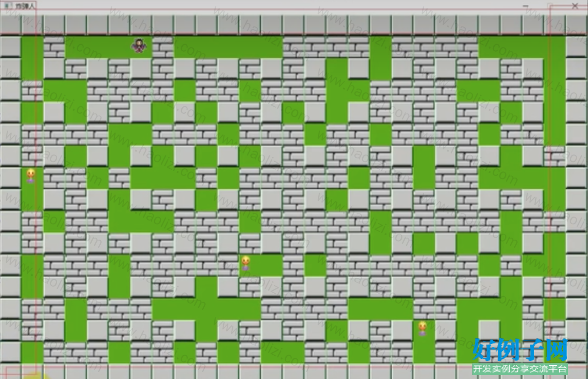Minimize the Bomberman game window

coord(526,6)
